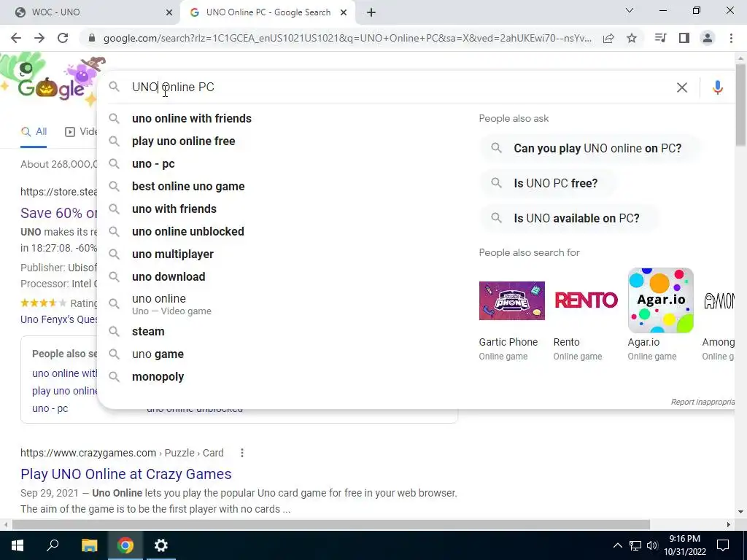Choose the monopoly suggestion

158,377
